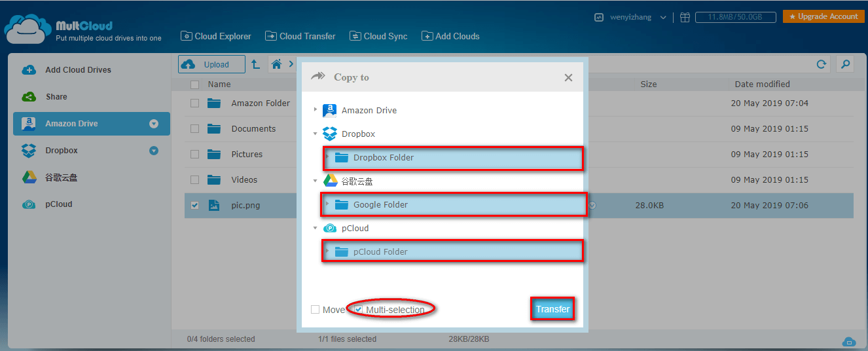Expand Dropbox sidebar dropdown arrow
Screen dimensions: 868x351
(154, 151)
